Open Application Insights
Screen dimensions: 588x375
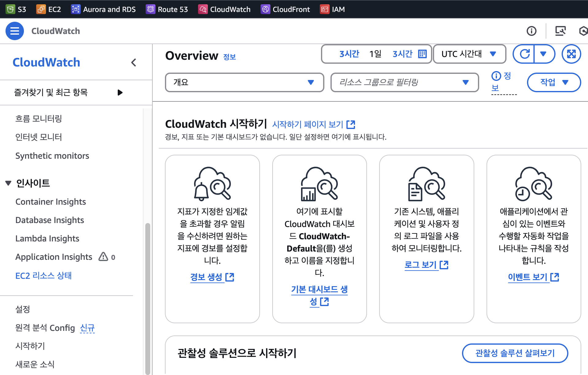[x=54, y=257]
